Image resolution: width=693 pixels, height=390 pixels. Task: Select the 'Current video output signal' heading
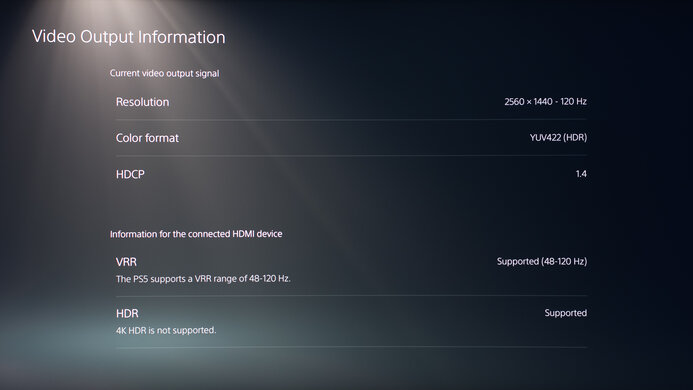(x=164, y=73)
